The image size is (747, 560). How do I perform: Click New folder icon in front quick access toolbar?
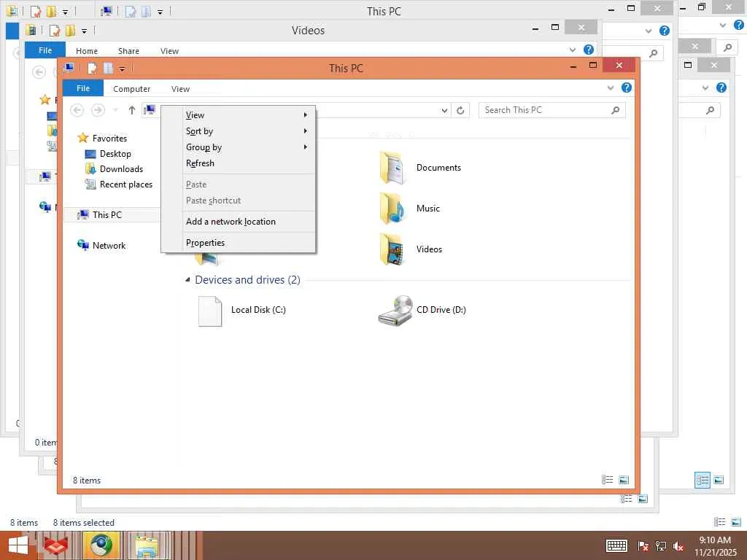[x=109, y=69]
